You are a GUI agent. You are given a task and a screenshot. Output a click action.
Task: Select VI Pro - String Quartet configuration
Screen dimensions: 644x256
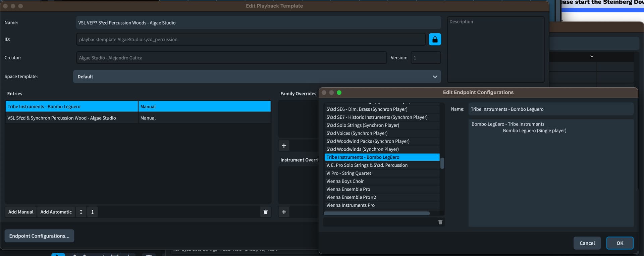382,173
